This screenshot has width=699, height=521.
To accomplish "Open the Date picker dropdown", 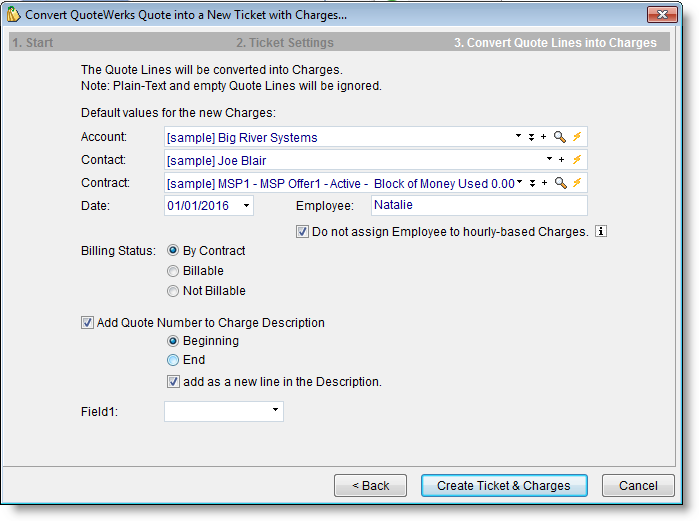I will point(246,206).
